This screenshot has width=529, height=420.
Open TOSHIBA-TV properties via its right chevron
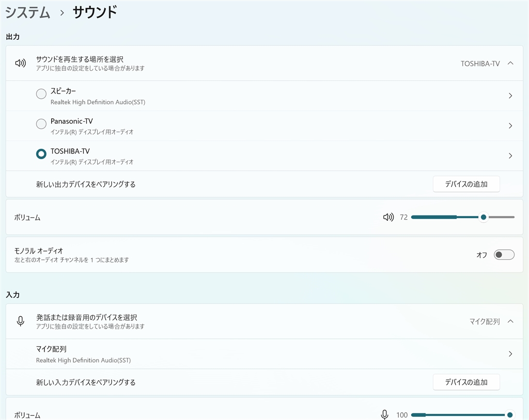[510, 156]
